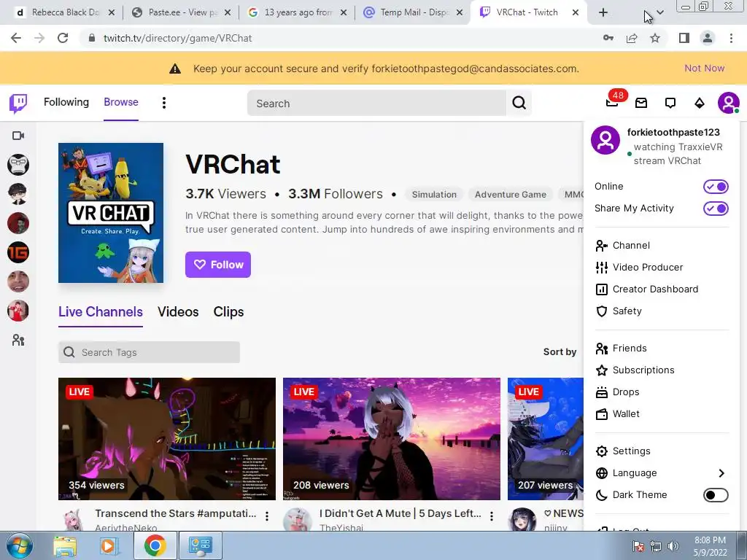Enable the Dark Theme switch

click(x=716, y=495)
